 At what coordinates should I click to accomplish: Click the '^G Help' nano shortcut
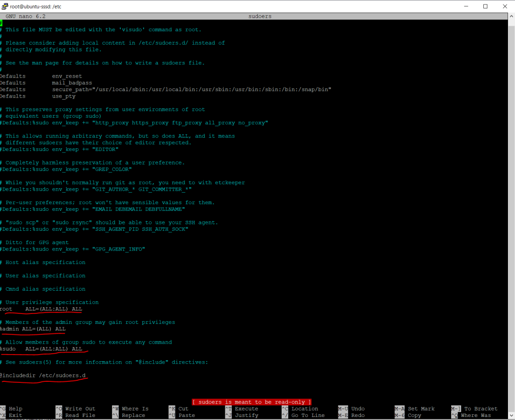[x=12, y=409]
